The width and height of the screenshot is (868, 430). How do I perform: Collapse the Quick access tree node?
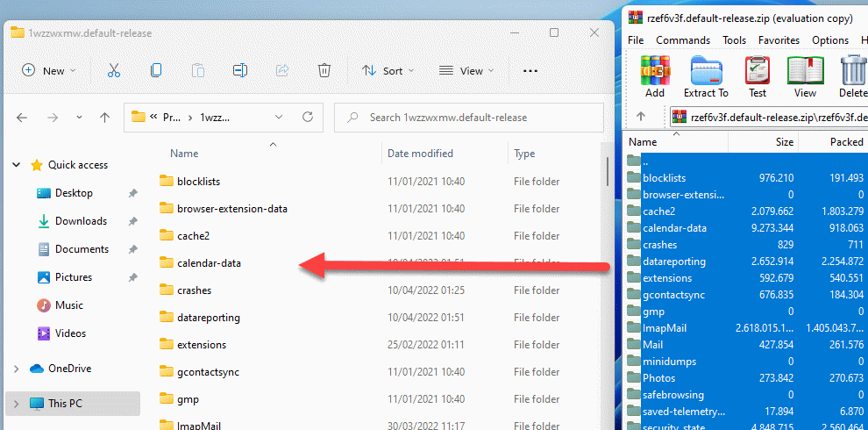17,165
